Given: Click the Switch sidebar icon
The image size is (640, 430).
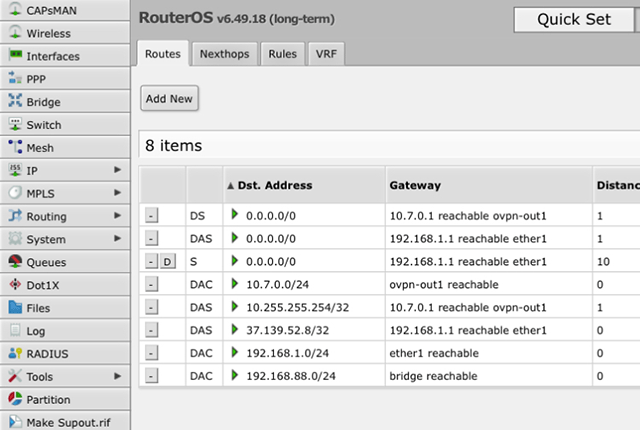Looking at the screenshot, I should (x=15, y=124).
